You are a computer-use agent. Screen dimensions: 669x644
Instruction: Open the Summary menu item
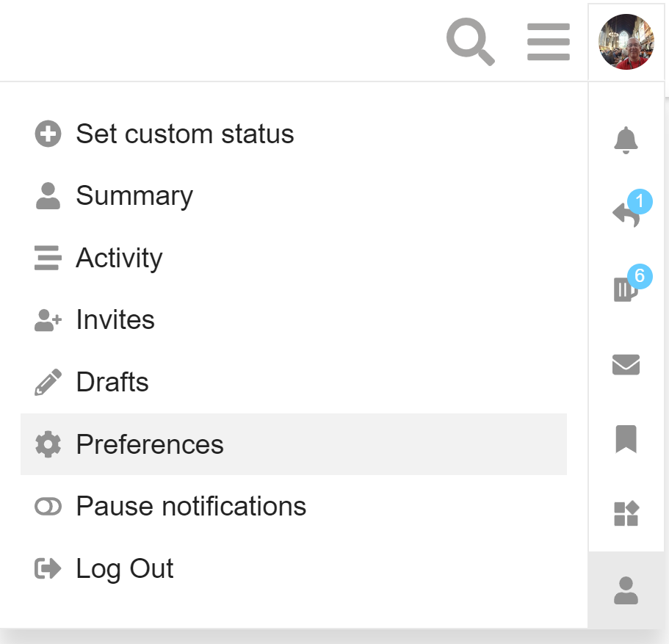134,196
